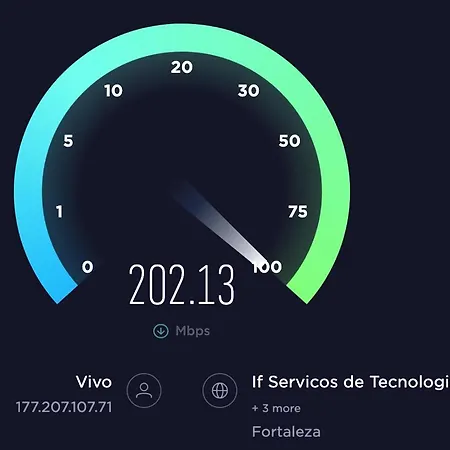
Task: Click the IP address 177.207.107.71
Action: point(64,407)
